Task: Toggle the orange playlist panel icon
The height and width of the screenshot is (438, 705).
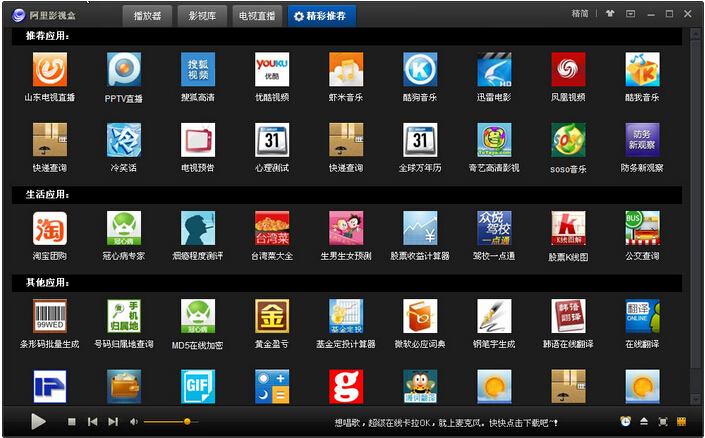Action: [x=682, y=421]
